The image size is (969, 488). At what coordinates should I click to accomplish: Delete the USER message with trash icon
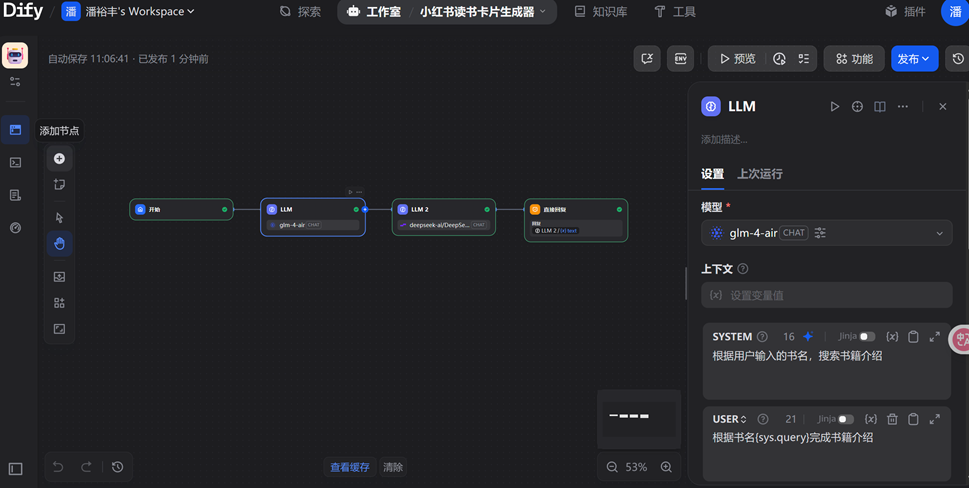tap(892, 419)
